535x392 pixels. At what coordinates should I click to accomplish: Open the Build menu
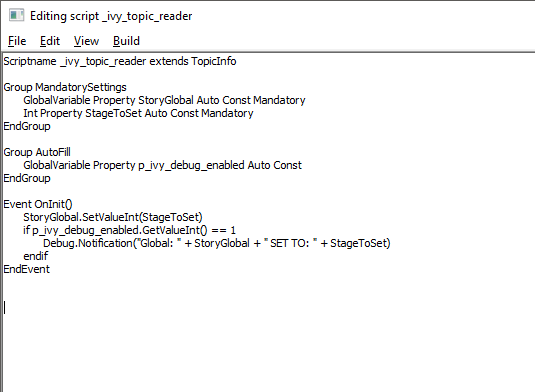(x=126, y=41)
